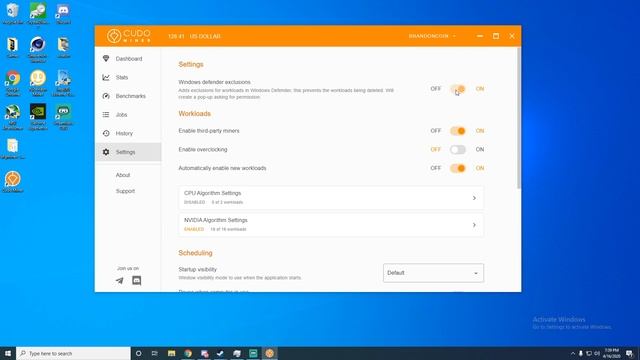Toggle Automatically enable new workloads switch

458,168
